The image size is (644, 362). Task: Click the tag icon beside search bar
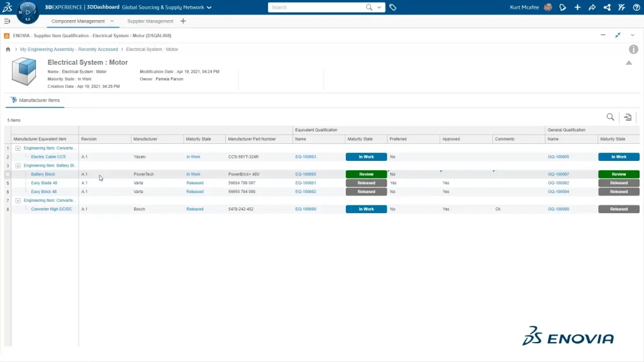pyautogui.click(x=392, y=8)
